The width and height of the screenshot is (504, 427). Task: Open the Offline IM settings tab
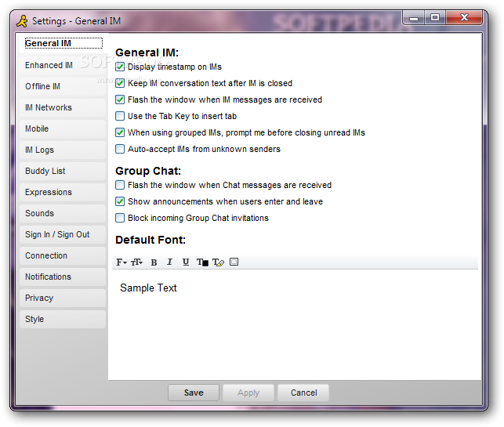63,86
